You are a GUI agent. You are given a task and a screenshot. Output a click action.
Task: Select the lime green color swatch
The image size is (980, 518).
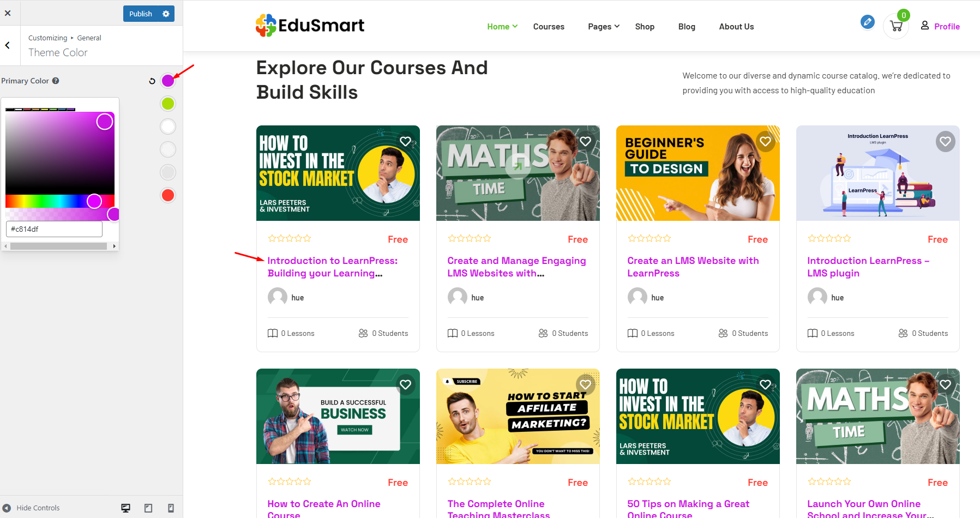pos(168,104)
